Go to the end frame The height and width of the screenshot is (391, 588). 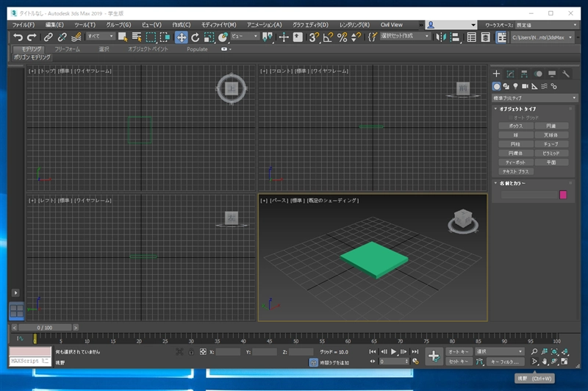click(x=415, y=351)
